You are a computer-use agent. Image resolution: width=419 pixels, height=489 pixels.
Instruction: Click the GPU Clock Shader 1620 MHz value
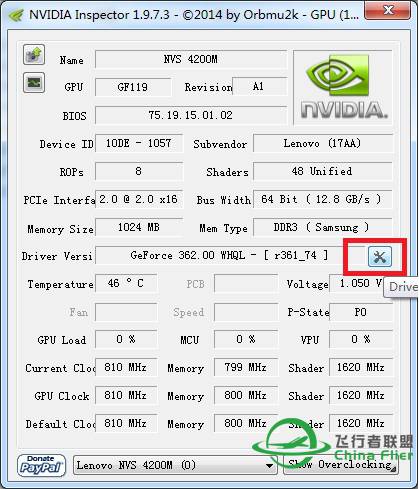pos(361,395)
